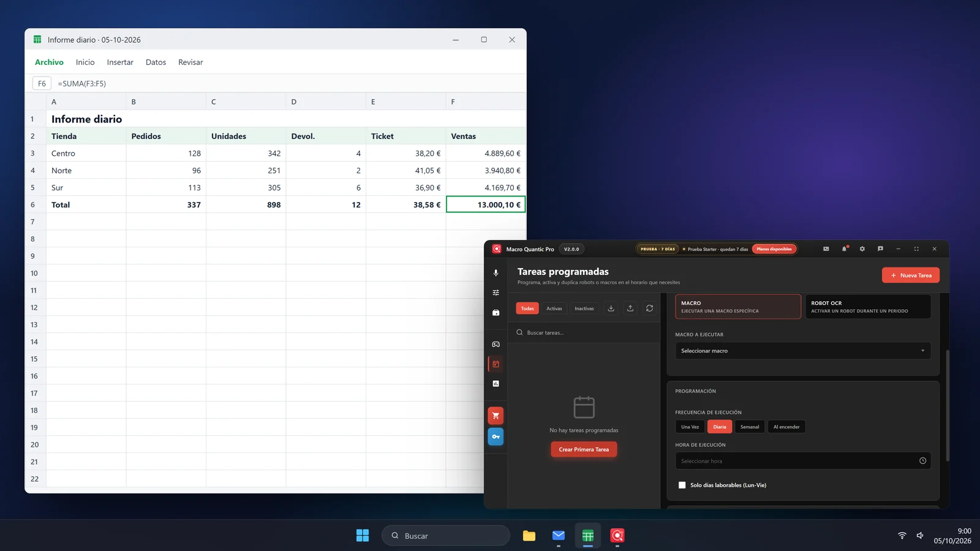Image resolution: width=980 pixels, height=551 pixels.
Task: Click the Nueva Tarea button
Action: click(x=911, y=275)
